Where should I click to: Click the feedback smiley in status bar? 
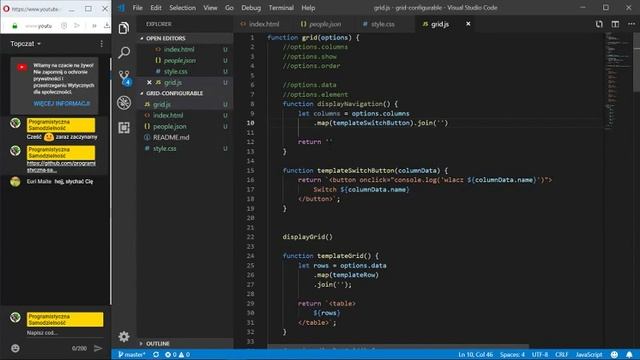coord(614,355)
